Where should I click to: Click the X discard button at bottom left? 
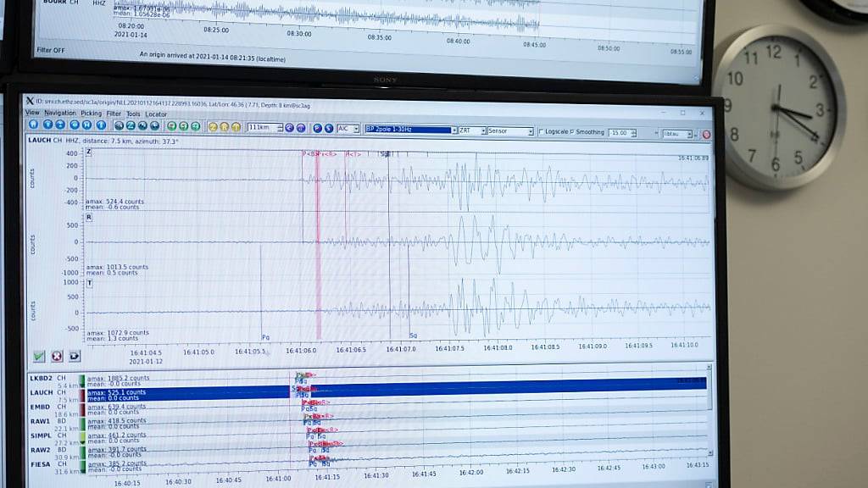56,355
